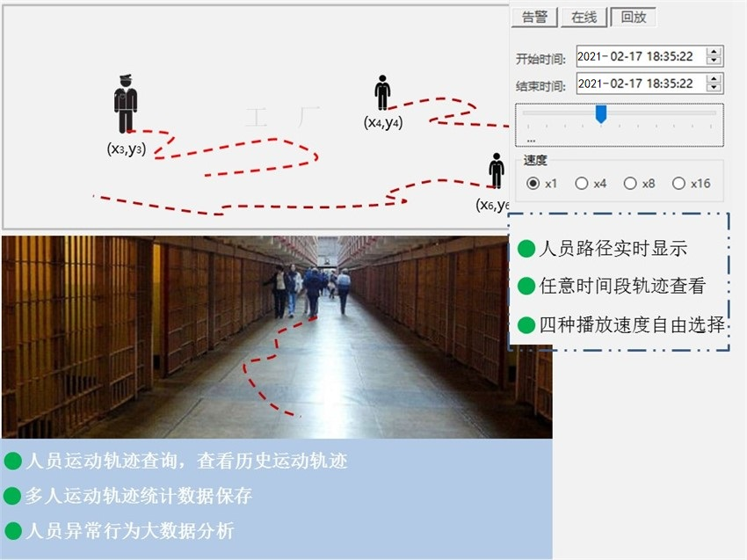Select the x8 speed option
Screen dimensions: 747x560
pos(639,184)
